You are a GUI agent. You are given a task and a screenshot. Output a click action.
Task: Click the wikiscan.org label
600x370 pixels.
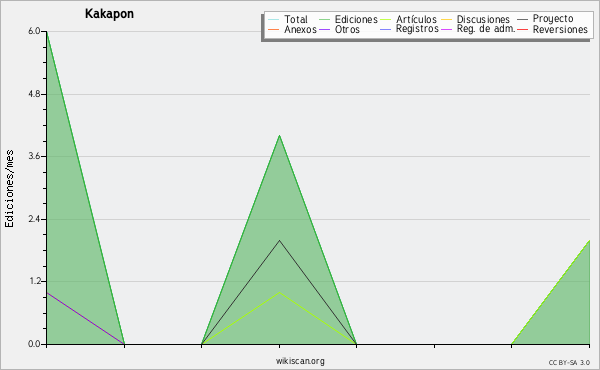click(300, 361)
